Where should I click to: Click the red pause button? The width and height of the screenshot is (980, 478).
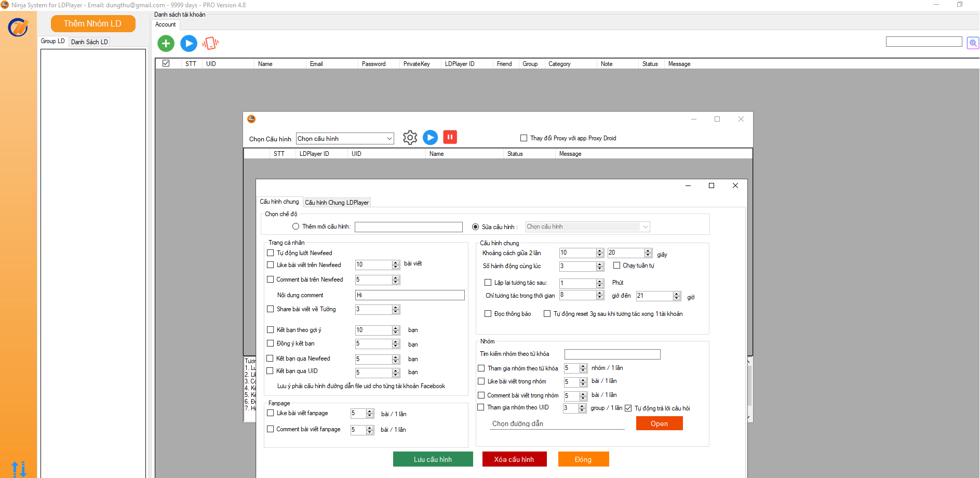click(x=450, y=137)
